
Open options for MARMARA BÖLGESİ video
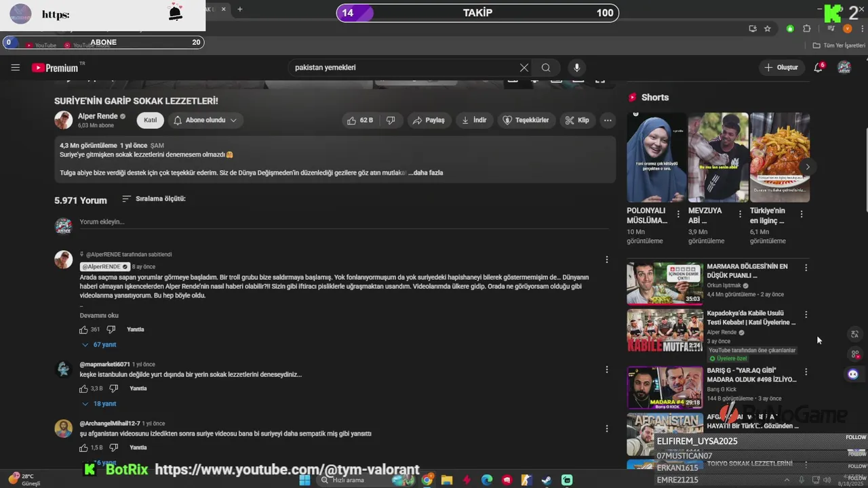(x=806, y=268)
